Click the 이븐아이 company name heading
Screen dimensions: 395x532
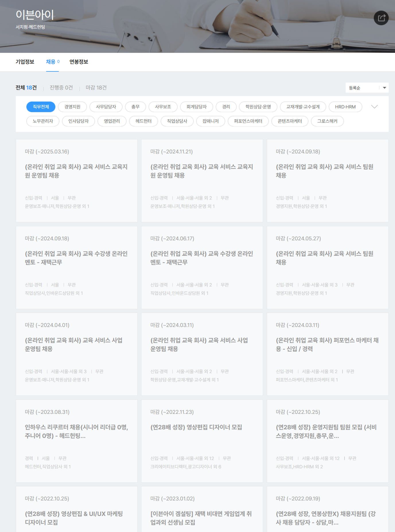click(x=35, y=15)
